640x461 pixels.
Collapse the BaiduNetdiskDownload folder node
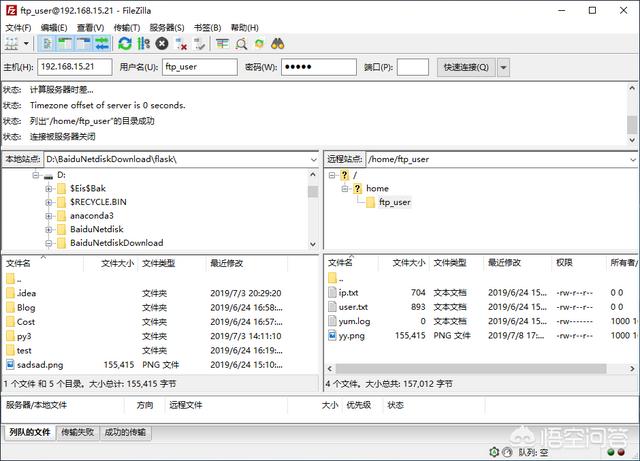(49, 243)
